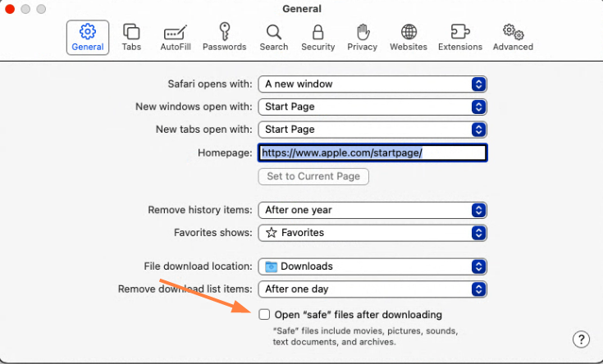Expand New tabs open with dropdown
The width and height of the screenshot is (603, 364).
coord(372,130)
